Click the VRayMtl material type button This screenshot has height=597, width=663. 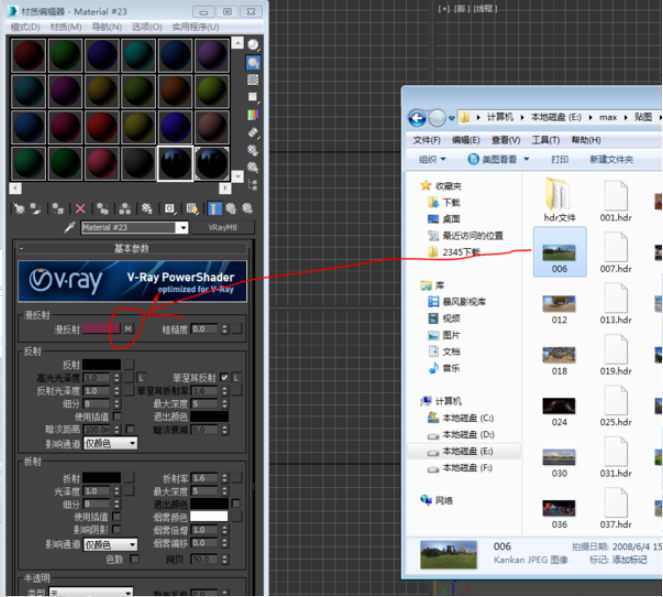(222, 227)
